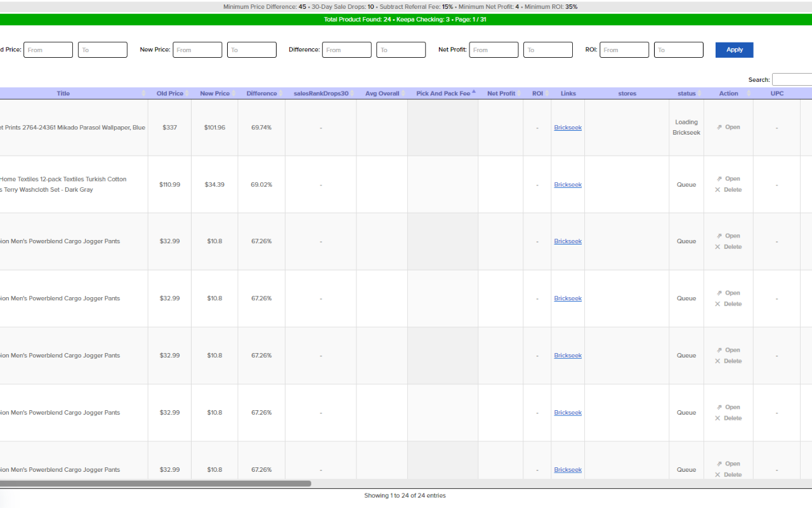The height and width of the screenshot is (508, 812).
Task: Sort by salesRankDrops30 column header
Action: tap(321, 93)
